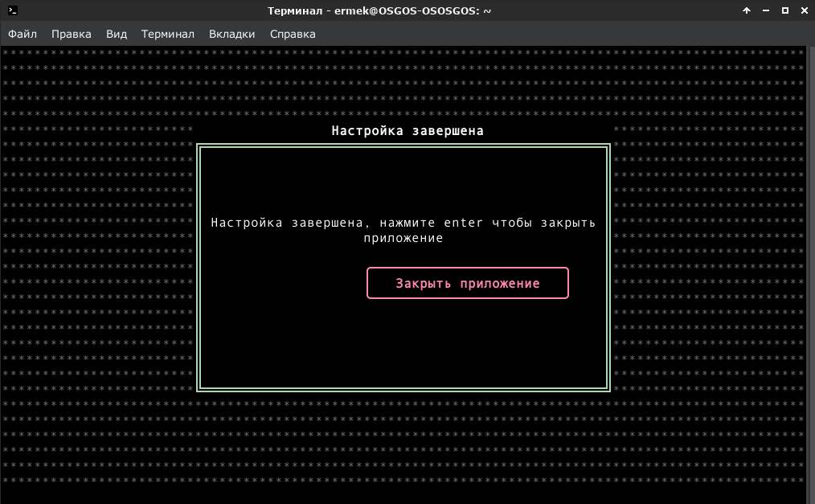Click the blank black strip below the asterisks
Screen dimensions: 815x504
tap(403, 494)
